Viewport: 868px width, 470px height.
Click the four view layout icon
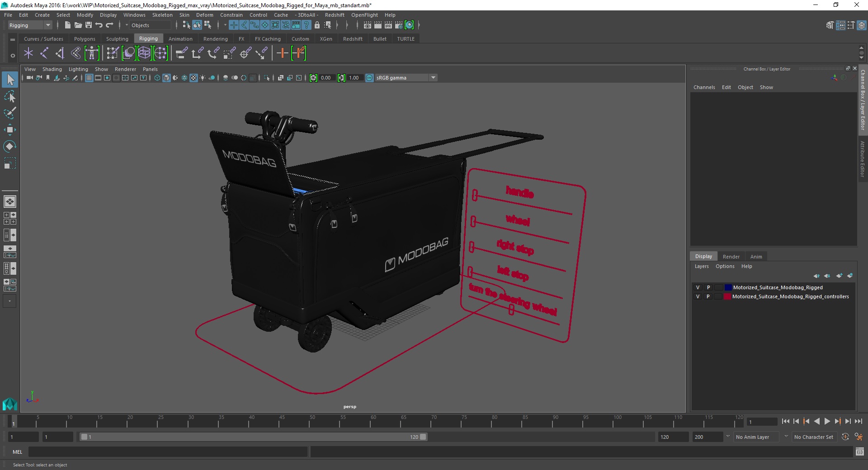[9, 219]
